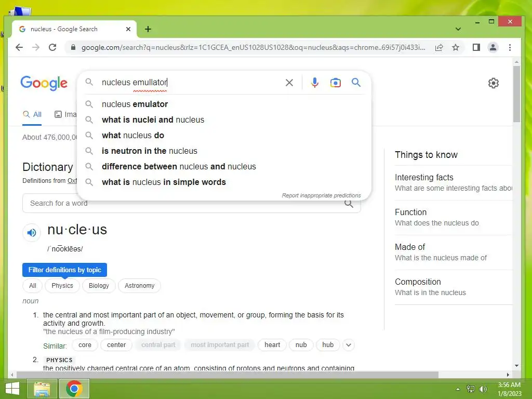Open 'Interesting facts' in Things to know
Screen dimensions: 532x399
tap(453, 182)
